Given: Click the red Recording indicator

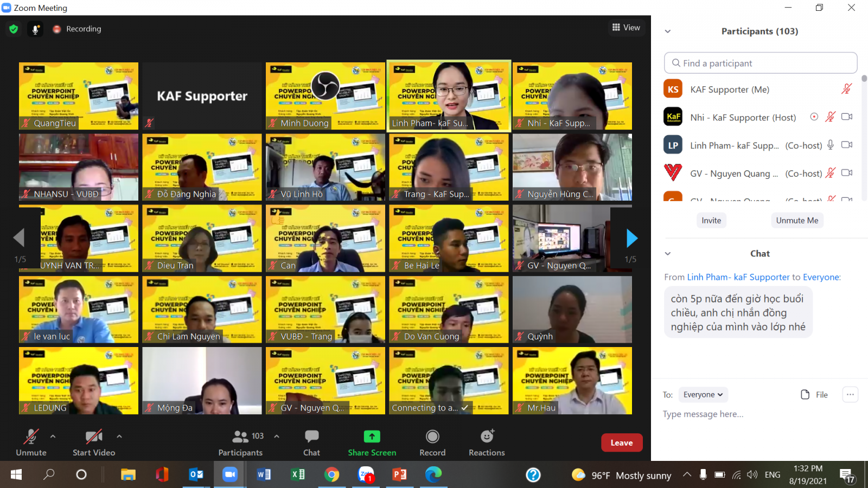Looking at the screenshot, I should click(56, 29).
